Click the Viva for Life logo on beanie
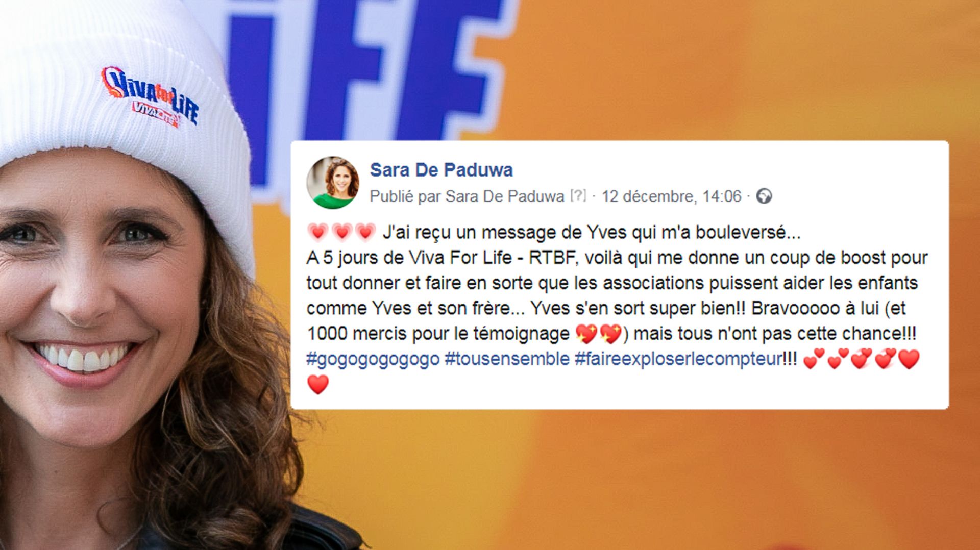Image resolution: width=980 pixels, height=550 pixels. tap(149, 97)
